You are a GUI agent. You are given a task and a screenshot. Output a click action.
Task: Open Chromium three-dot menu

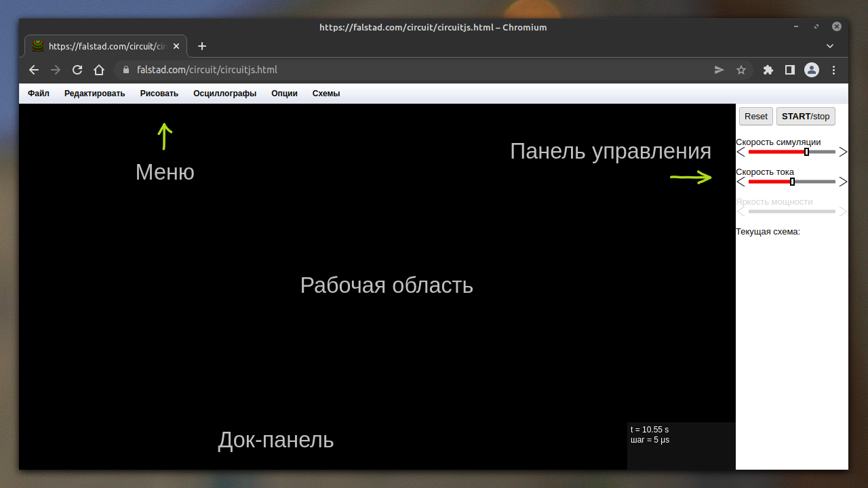click(834, 70)
